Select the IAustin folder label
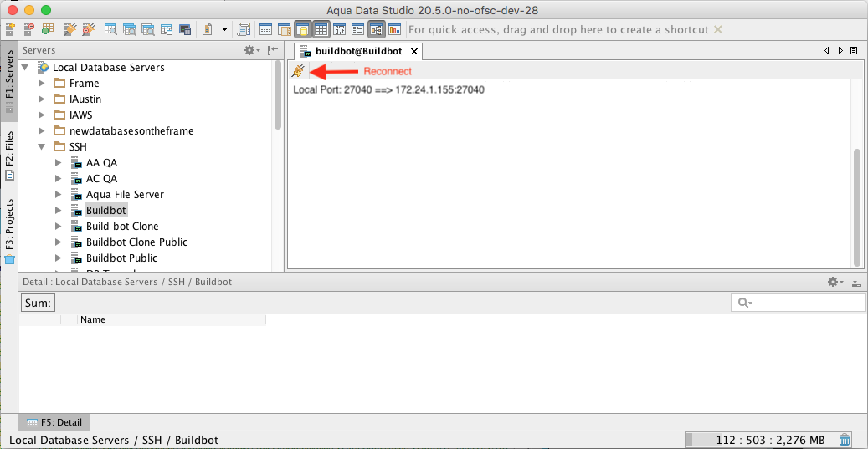 [85, 99]
